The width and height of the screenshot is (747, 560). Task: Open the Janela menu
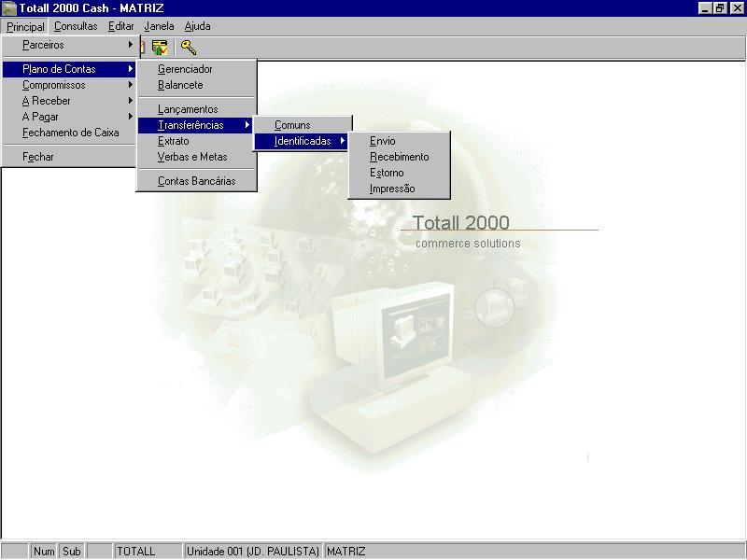click(x=159, y=26)
